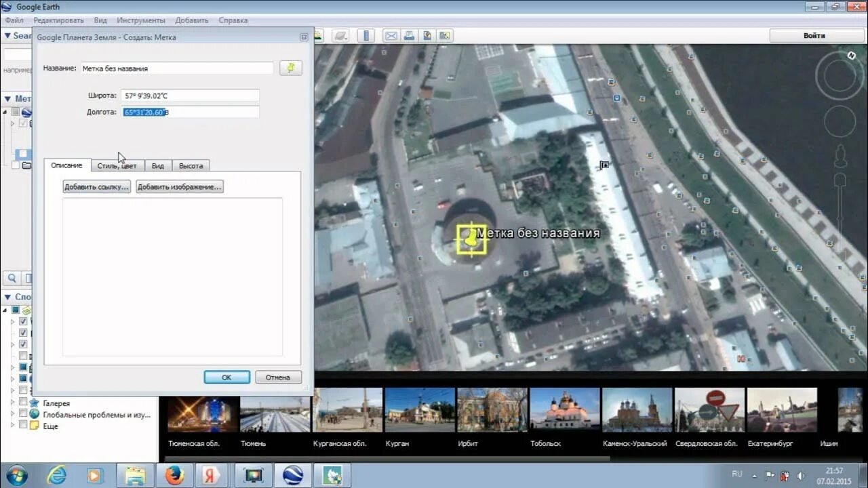Click the yellow pushpin placemark on the map
Screen dimensions: 868x488
tap(471, 239)
